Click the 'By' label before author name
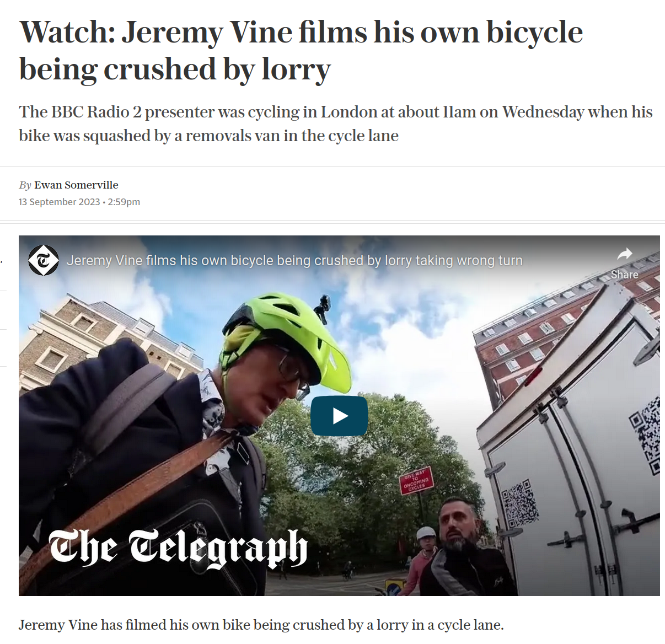 click(25, 185)
